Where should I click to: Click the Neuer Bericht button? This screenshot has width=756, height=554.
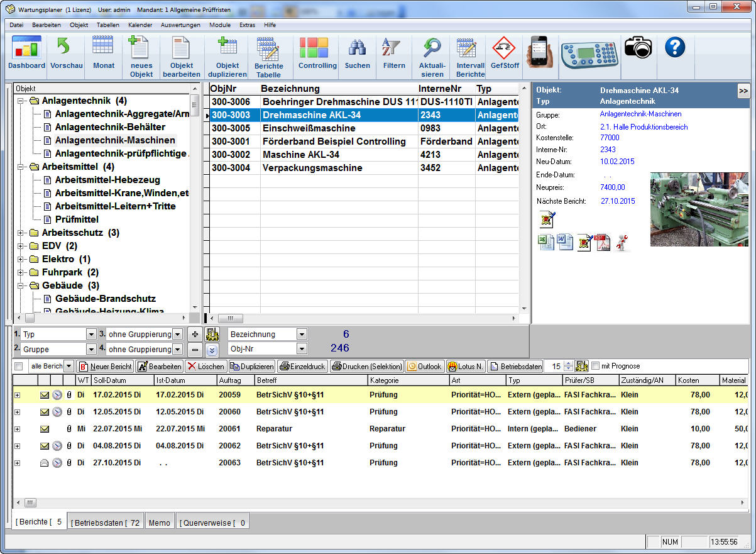(105, 366)
